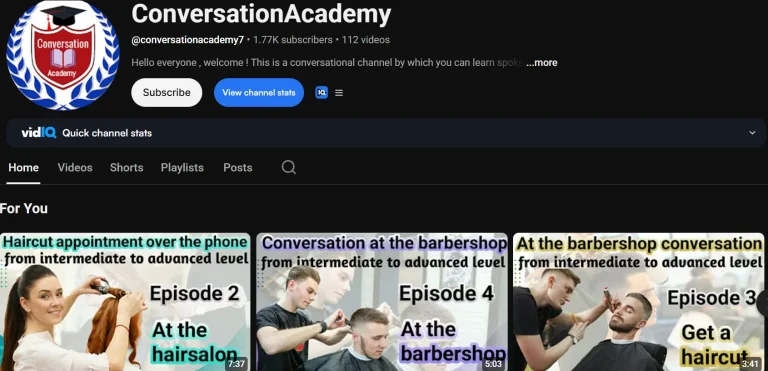Click the channel search magnifier icon

(x=289, y=168)
